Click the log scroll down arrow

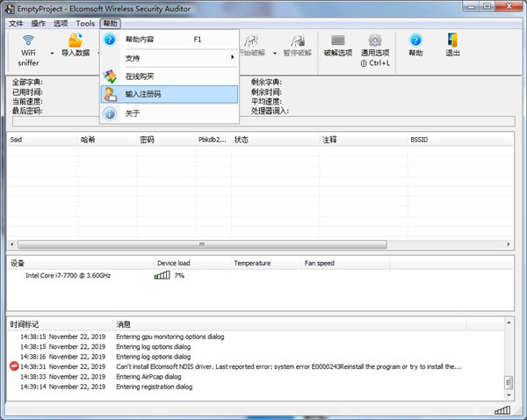tap(509, 395)
